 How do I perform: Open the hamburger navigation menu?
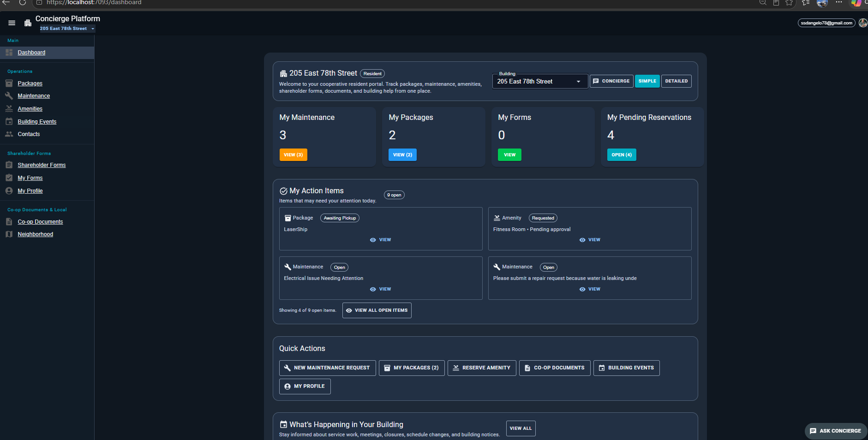pyautogui.click(x=12, y=23)
